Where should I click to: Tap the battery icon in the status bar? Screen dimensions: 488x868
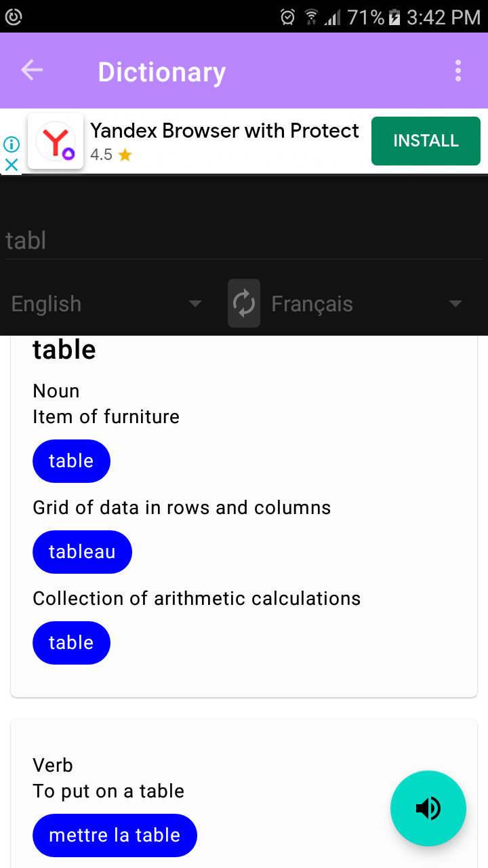tap(394, 16)
